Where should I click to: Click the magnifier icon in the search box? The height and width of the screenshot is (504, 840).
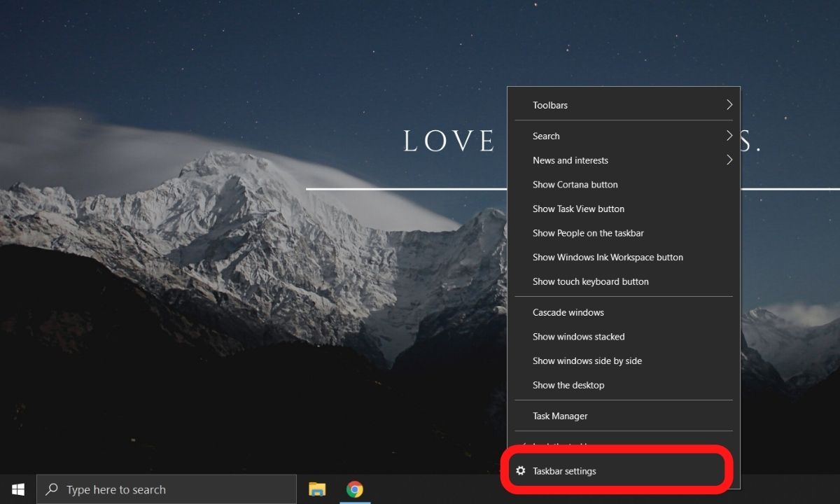coord(51,489)
